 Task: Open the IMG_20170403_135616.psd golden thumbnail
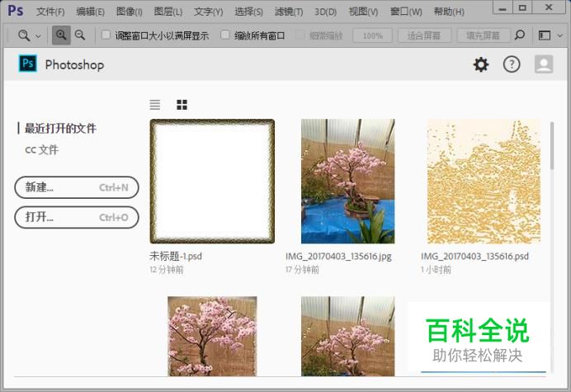click(484, 181)
